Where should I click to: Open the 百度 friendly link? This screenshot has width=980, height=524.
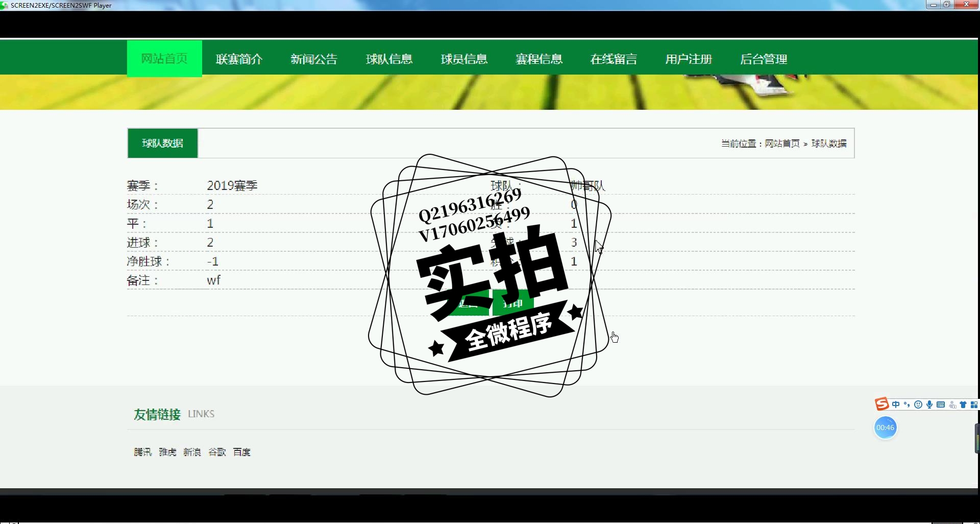click(242, 452)
